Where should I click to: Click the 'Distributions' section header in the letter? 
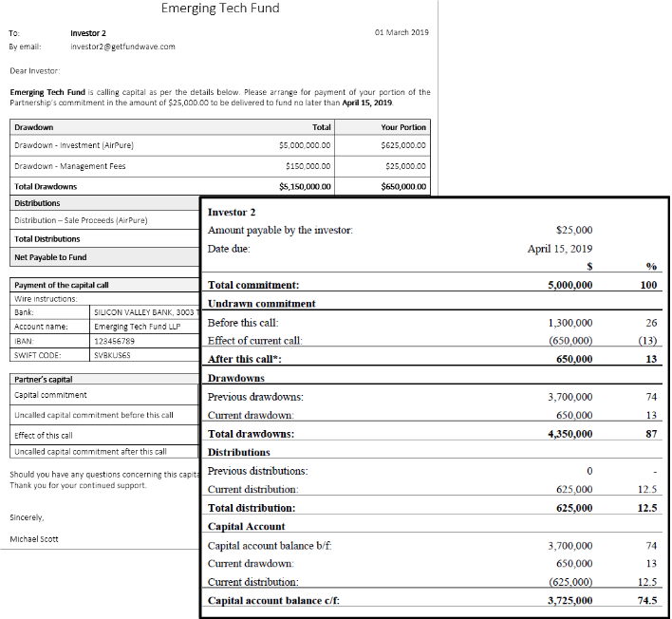37,203
